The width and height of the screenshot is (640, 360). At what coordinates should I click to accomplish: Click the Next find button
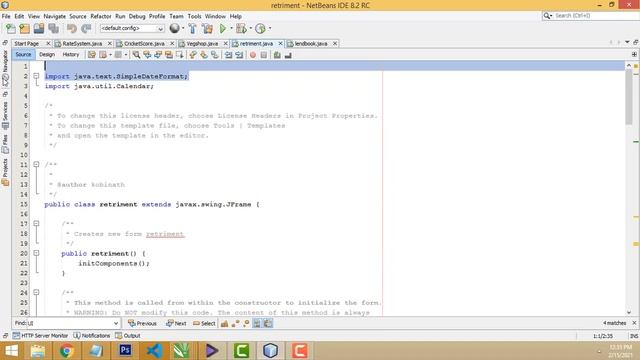click(176, 323)
